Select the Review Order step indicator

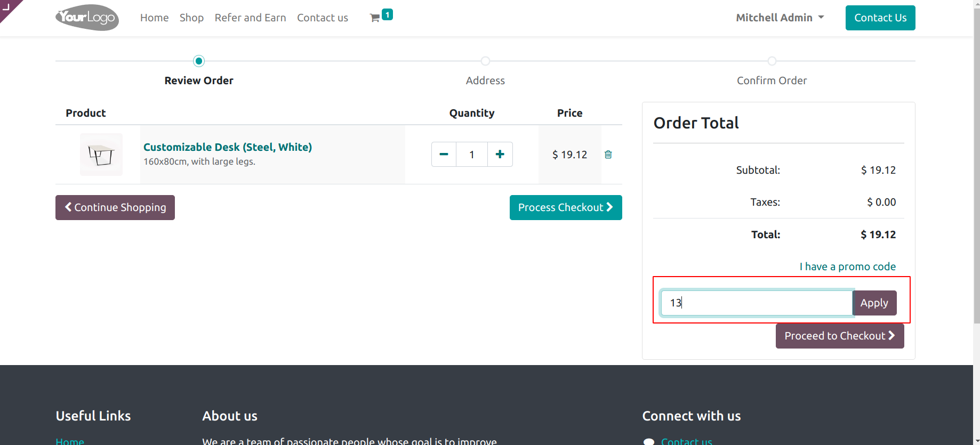pos(199,61)
